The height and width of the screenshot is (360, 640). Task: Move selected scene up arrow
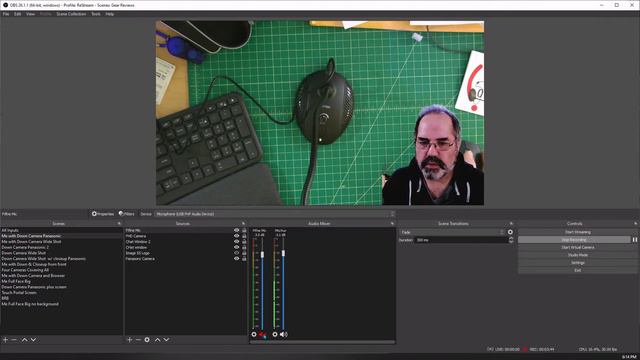pyautogui.click(x=24, y=340)
